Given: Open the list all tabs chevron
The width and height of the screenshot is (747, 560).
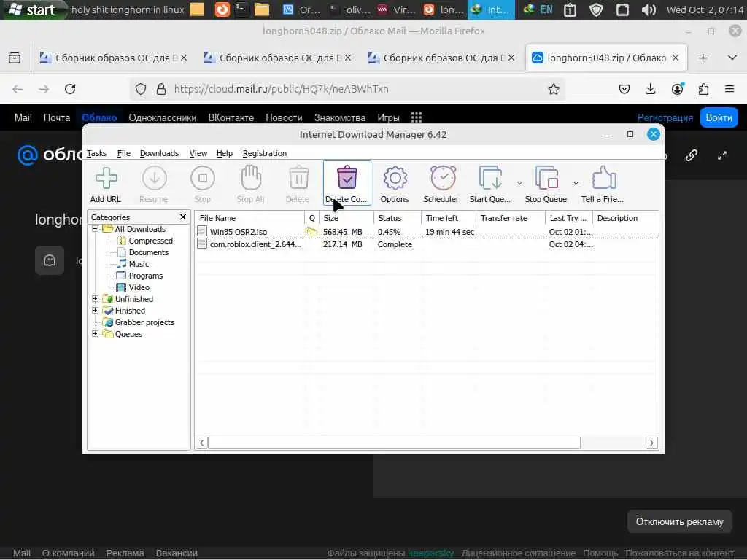Looking at the screenshot, I should coord(732,58).
